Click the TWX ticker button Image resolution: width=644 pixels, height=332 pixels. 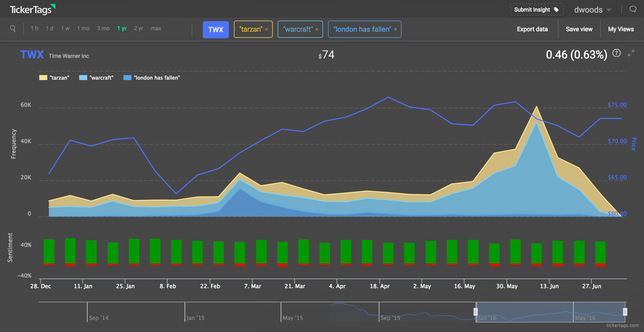click(216, 30)
